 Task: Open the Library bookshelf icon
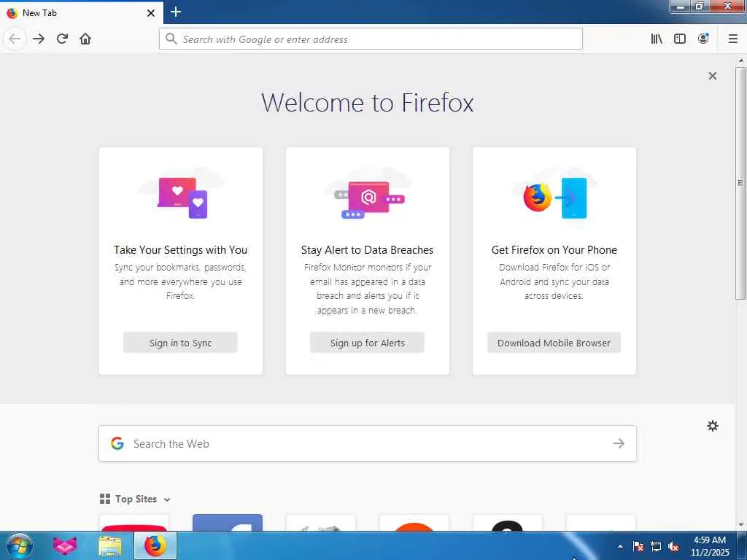(657, 39)
